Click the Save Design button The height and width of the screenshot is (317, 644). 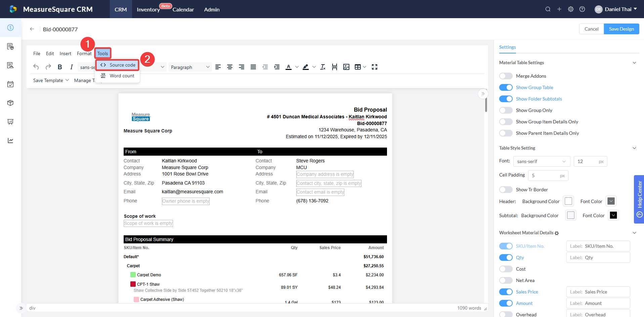621,29
